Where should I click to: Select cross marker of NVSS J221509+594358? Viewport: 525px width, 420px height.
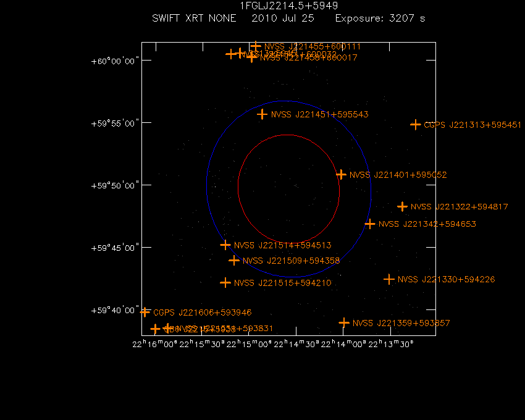coord(234,260)
